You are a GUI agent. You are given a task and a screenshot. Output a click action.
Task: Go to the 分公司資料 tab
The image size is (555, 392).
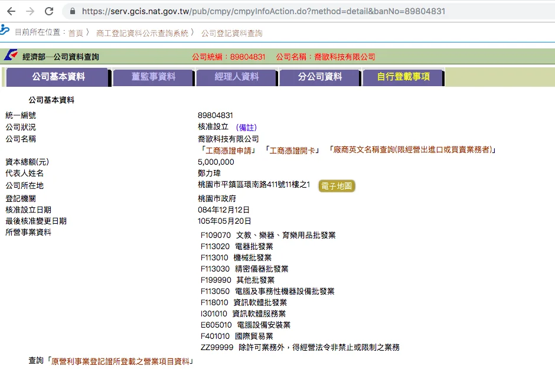click(x=319, y=77)
